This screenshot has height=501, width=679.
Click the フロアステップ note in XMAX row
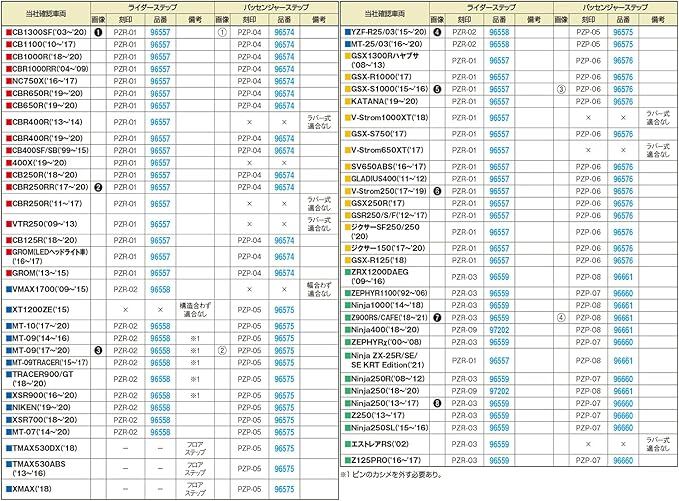195,489
